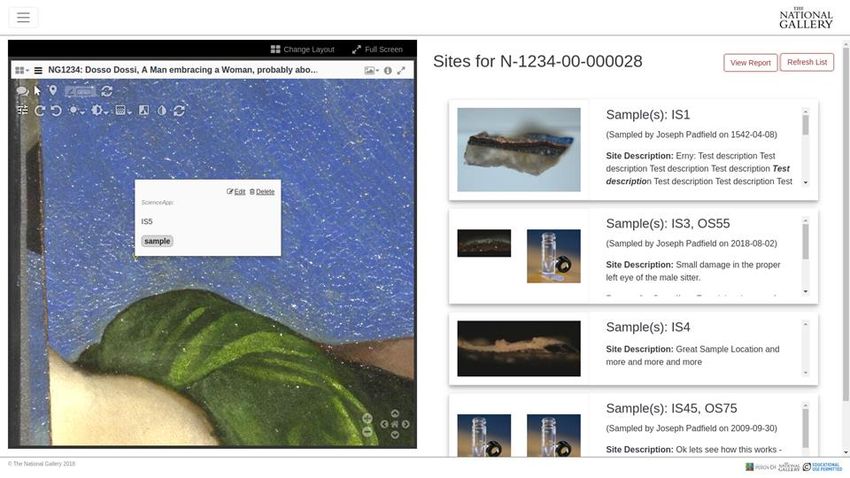850x478 pixels.
Task: Select the 'Sample(s): IS3, OS55' heading
Action: (668, 224)
